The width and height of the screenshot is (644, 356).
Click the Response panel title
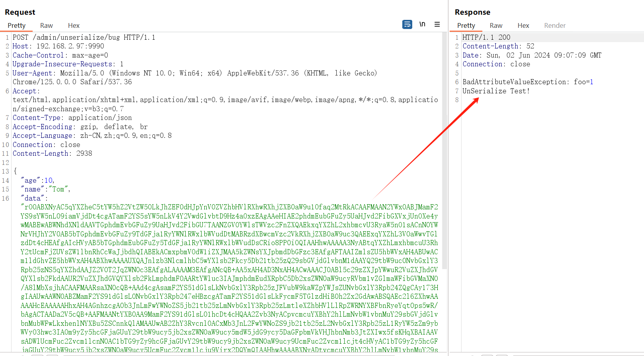click(x=472, y=12)
